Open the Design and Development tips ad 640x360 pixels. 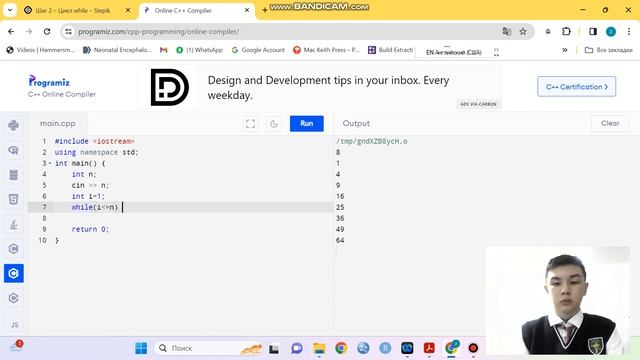click(x=320, y=87)
